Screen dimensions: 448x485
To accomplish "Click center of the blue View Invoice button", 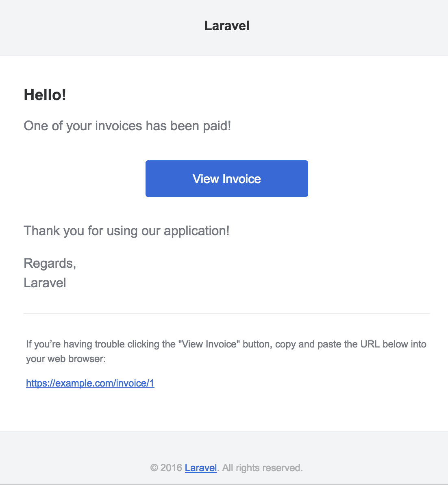I will [226, 178].
